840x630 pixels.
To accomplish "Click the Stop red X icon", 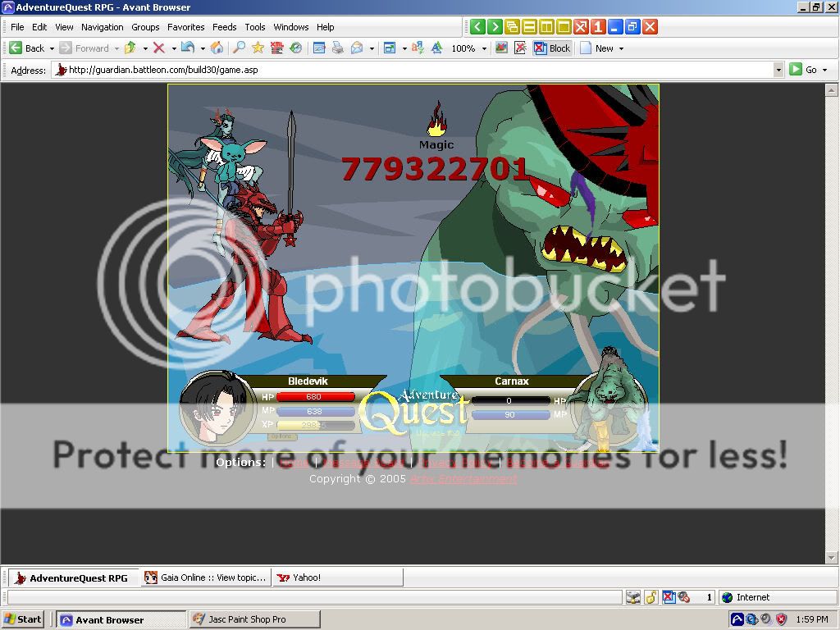I will tap(159, 48).
